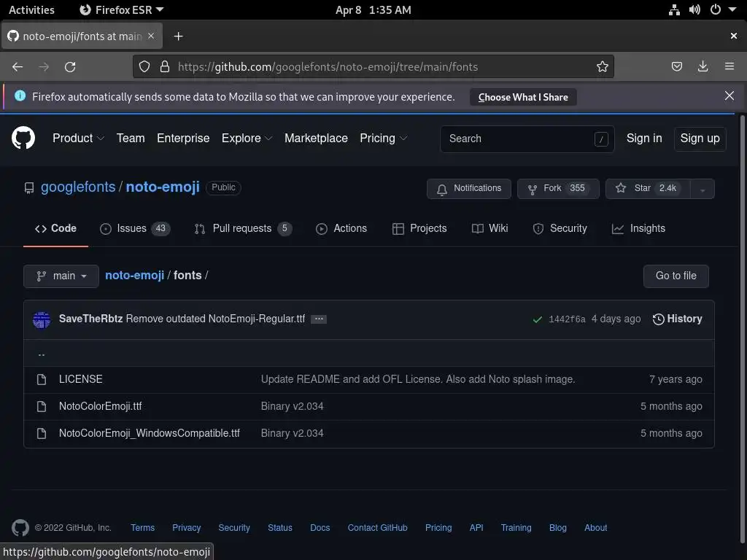Click the slash shortcut key in search

(601, 139)
